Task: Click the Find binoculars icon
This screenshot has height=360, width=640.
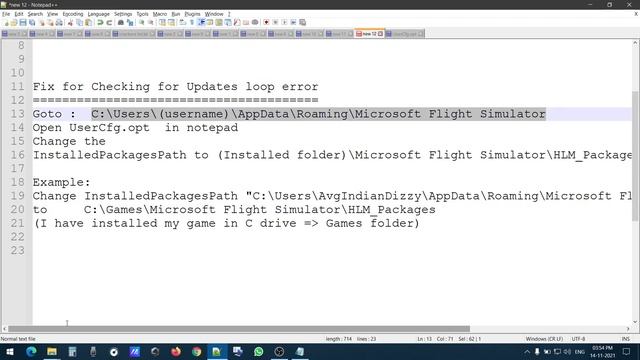Action: click(x=121, y=22)
